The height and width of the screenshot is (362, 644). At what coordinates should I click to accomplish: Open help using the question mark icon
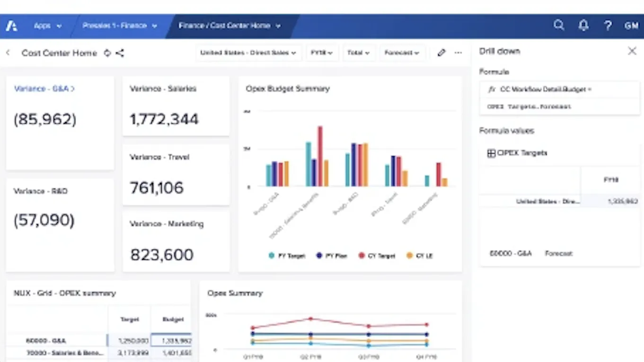pos(608,26)
